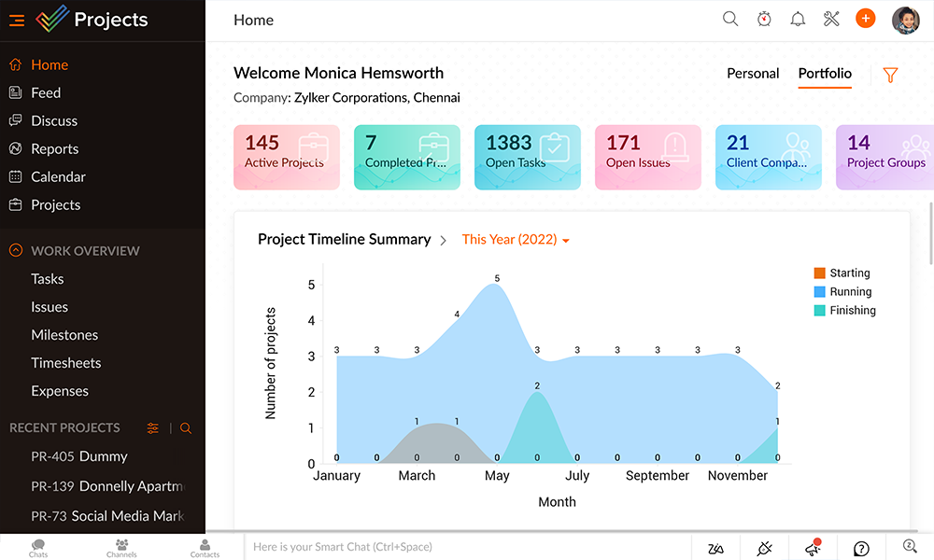View notifications via bell icon
The width and height of the screenshot is (934, 560).
pyautogui.click(x=798, y=18)
